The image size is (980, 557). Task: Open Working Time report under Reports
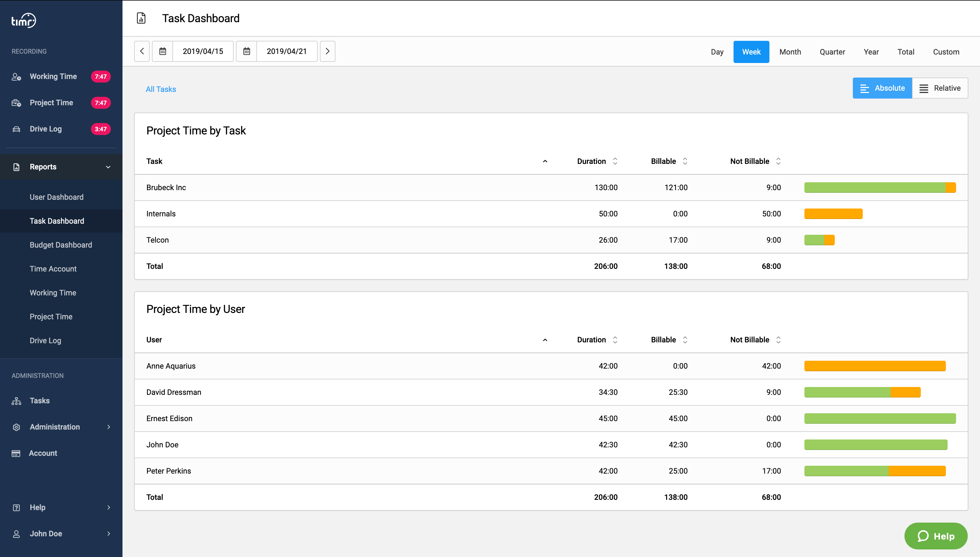click(x=53, y=293)
